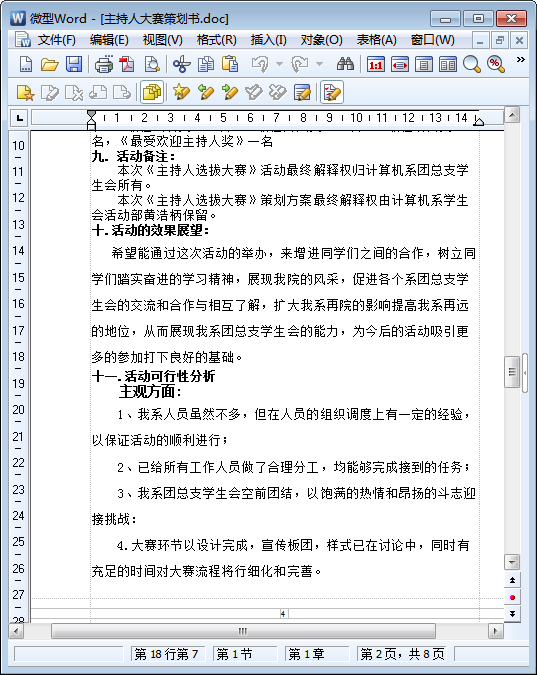Image resolution: width=537 pixels, height=675 pixels.
Task: Toggle the highlighted stacked-notes show comments button
Action: [x=152, y=92]
